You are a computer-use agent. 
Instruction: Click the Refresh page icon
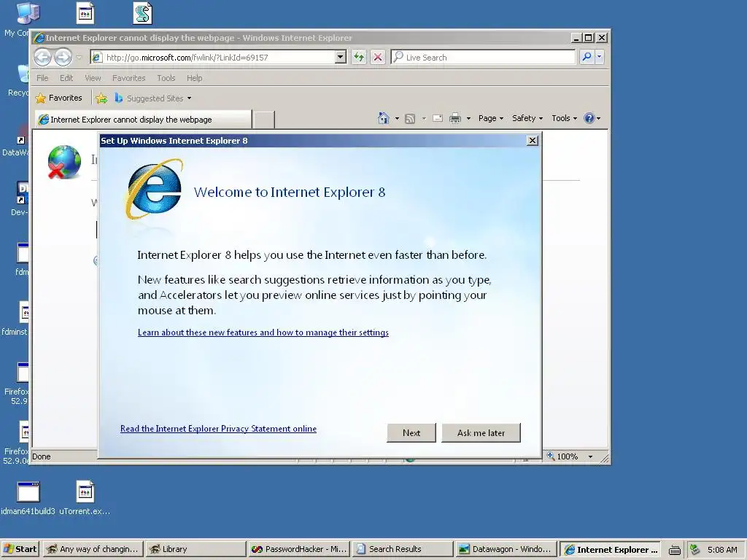tap(359, 58)
